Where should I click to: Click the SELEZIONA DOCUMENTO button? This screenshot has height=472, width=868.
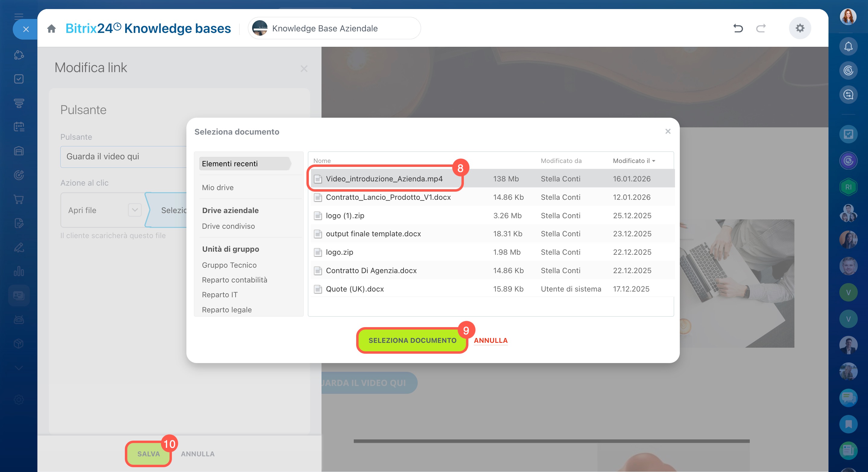tap(412, 340)
